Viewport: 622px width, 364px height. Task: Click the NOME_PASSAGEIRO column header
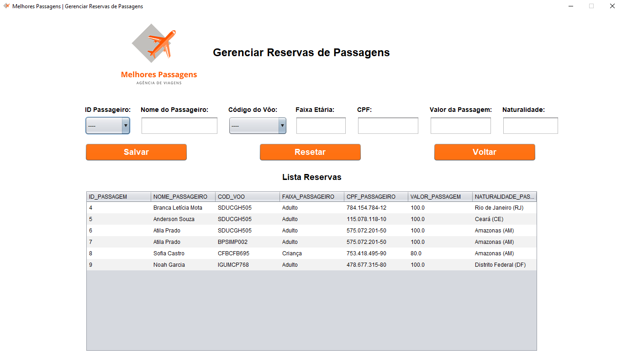coord(183,197)
